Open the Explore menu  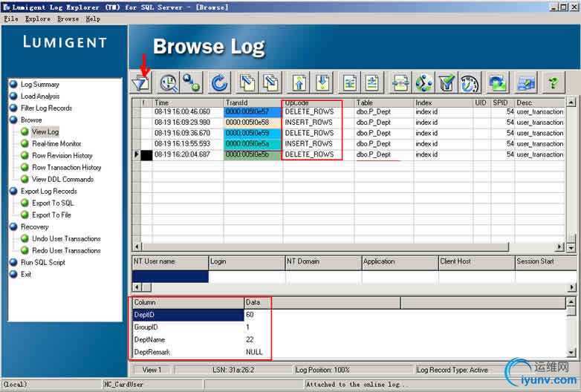click(x=37, y=19)
